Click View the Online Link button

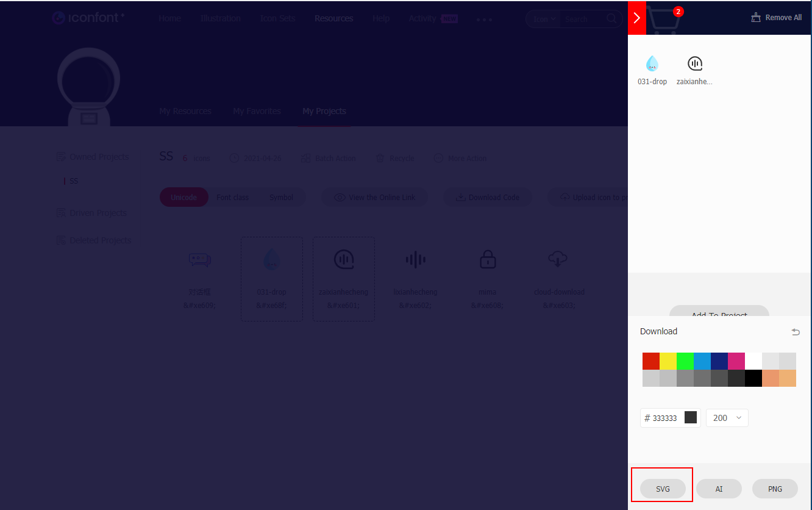[374, 198]
